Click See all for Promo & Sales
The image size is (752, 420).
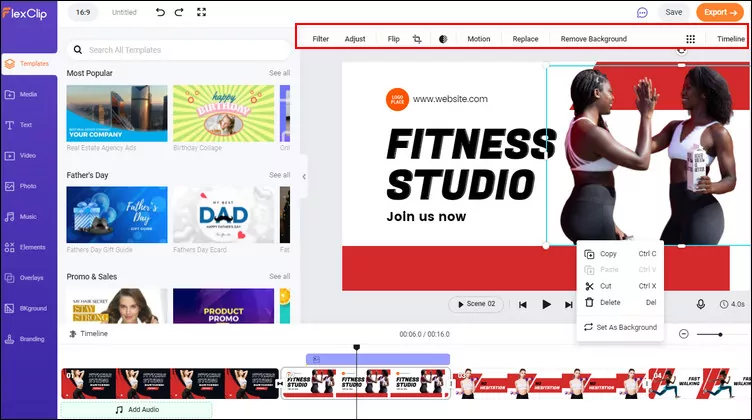[280, 277]
